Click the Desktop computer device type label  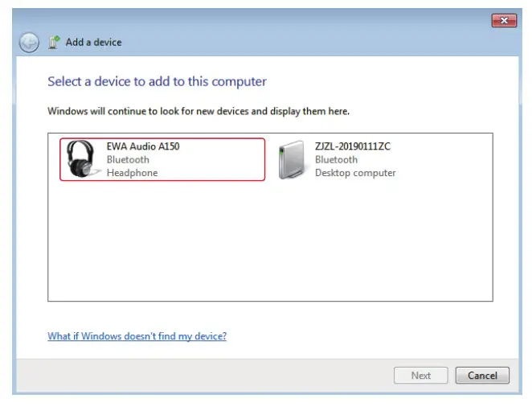[355, 173]
